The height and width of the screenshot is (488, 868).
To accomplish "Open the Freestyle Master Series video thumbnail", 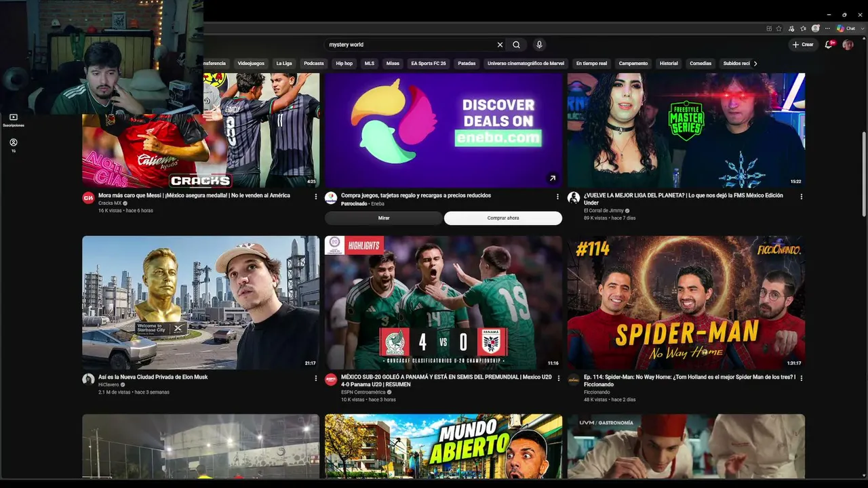I will (x=686, y=130).
